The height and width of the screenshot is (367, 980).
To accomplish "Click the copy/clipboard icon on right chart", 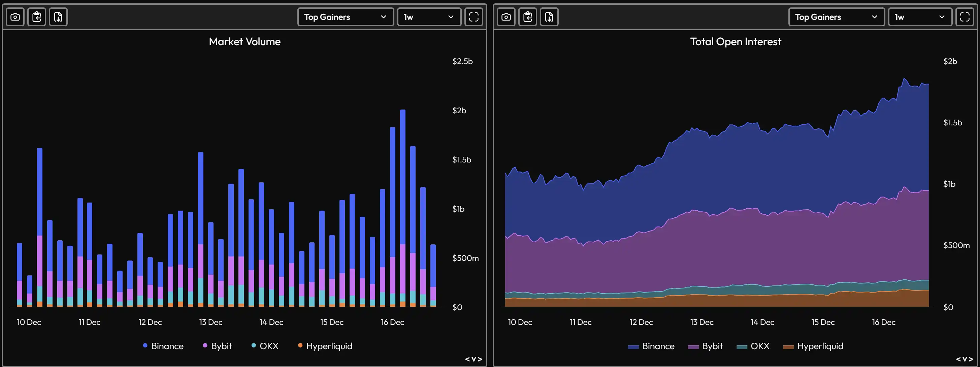I will (x=527, y=16).
